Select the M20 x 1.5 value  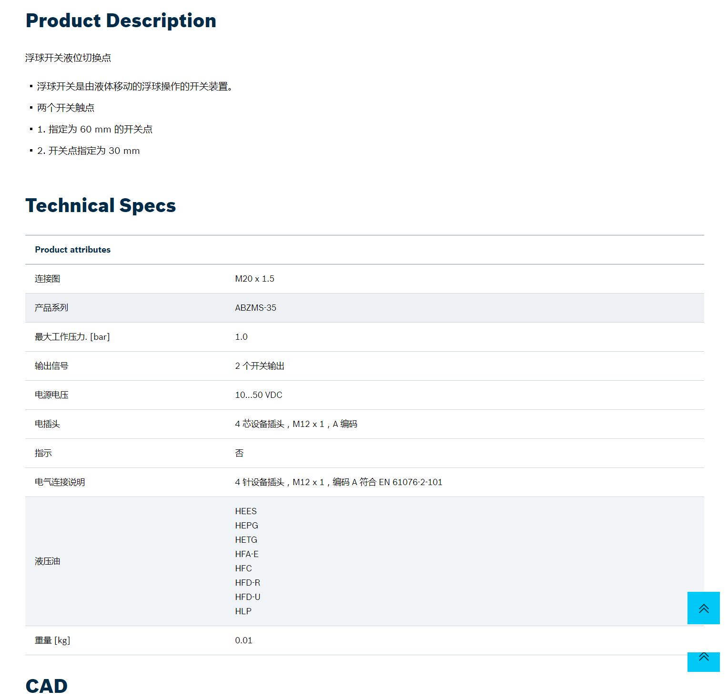pos(254,279)
